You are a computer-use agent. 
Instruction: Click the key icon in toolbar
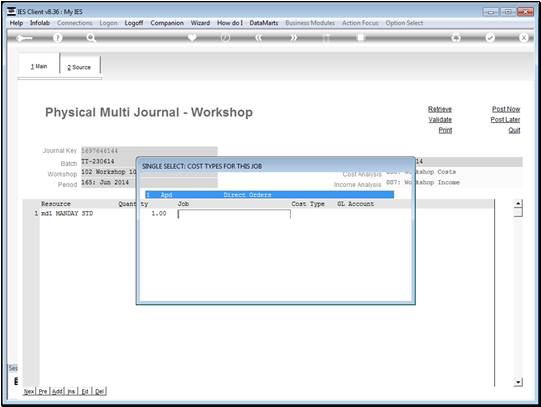24,38
